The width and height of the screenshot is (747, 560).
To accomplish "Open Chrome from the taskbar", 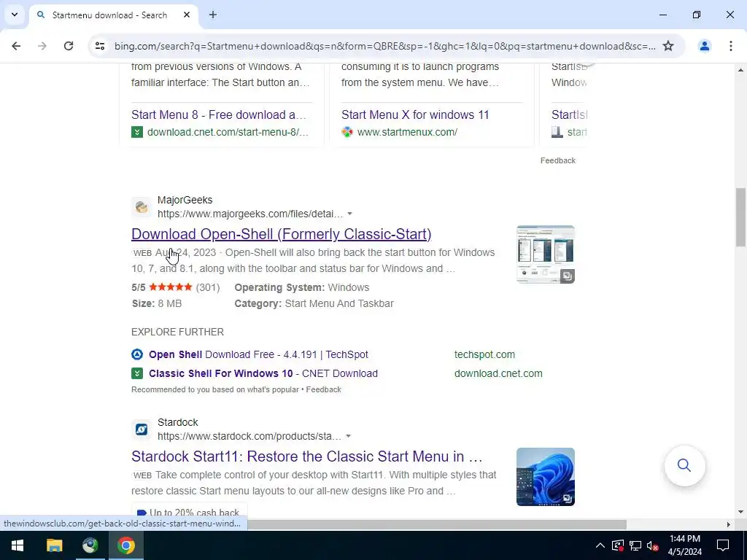I will [x=126, y=545].
